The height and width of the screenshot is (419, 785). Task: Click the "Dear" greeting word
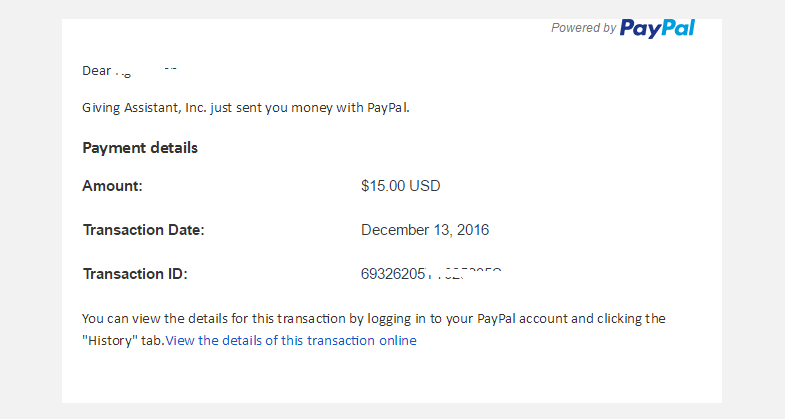point(96,71)
